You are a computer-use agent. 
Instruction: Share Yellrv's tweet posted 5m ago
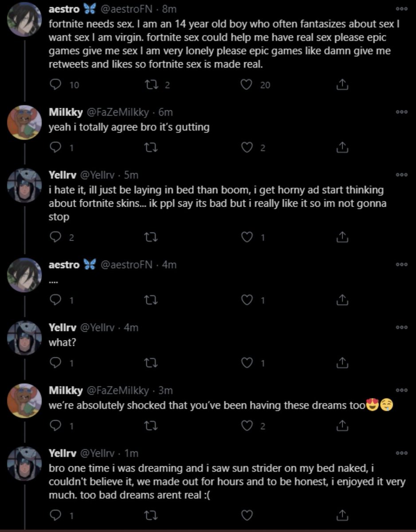tap(342, 238)
